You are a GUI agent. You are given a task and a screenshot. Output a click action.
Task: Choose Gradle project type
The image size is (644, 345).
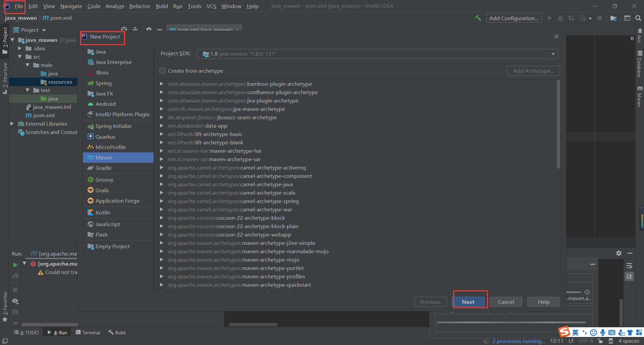[x=118, y=168]
